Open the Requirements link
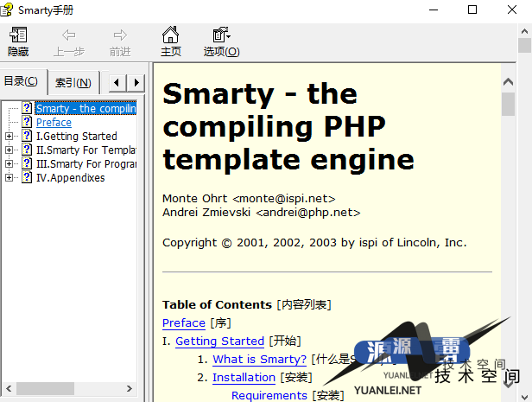Viewport: 532px width, 402px height. click(x=269, y=395)
